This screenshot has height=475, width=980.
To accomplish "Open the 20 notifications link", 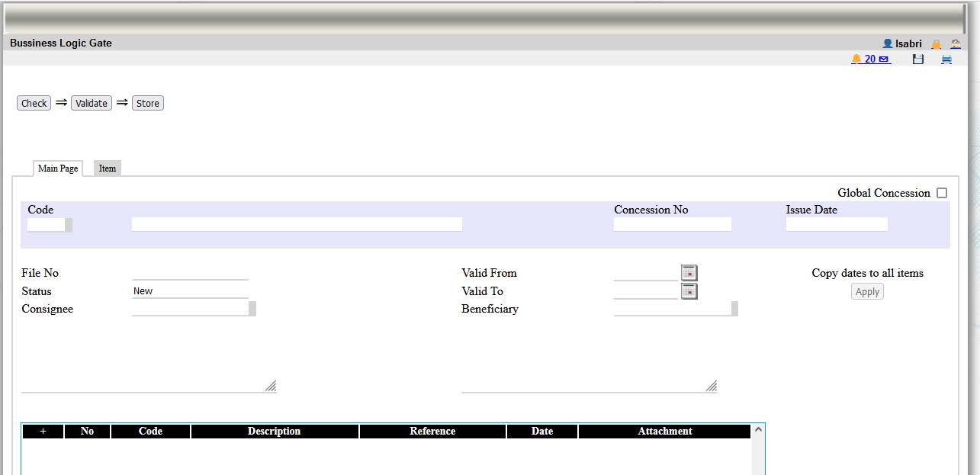I will click(870, 59).
